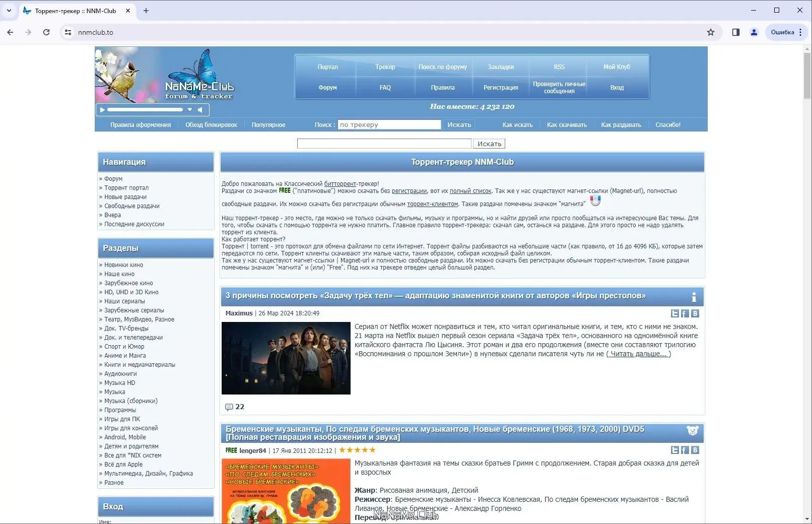Click Вход in the top menu
The image size is (812, 524).
(617, 87)
